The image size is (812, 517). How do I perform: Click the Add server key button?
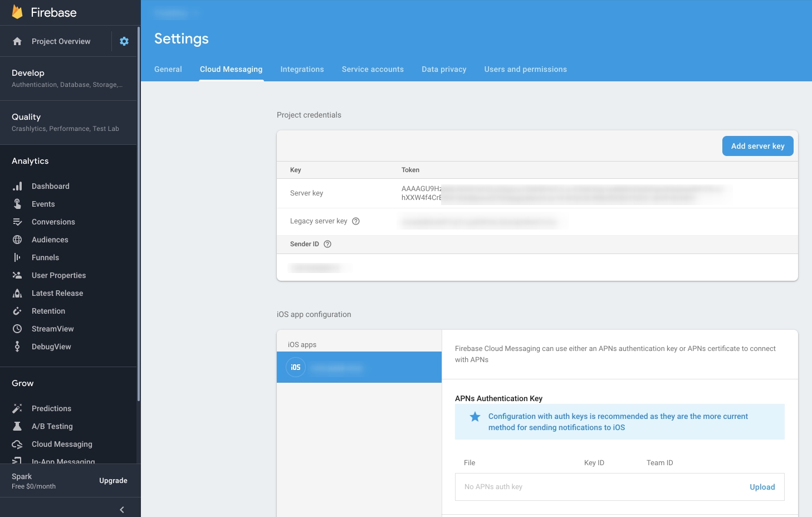point(758,146)
